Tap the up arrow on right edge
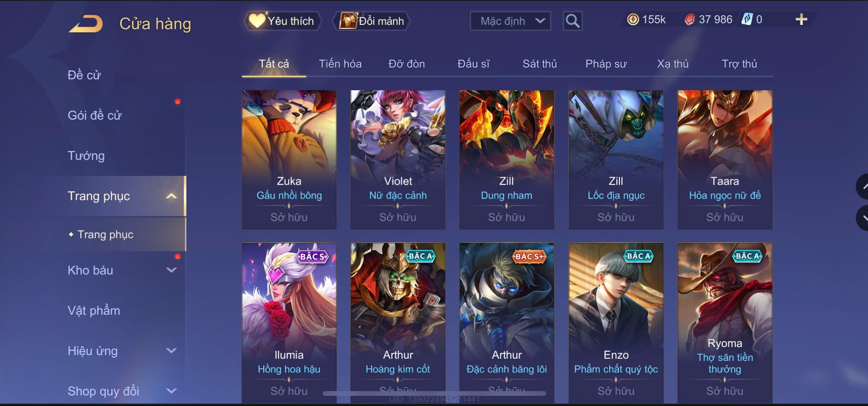Screen dimensions: 868x406 pyautogui.click(x=862, y=187)
